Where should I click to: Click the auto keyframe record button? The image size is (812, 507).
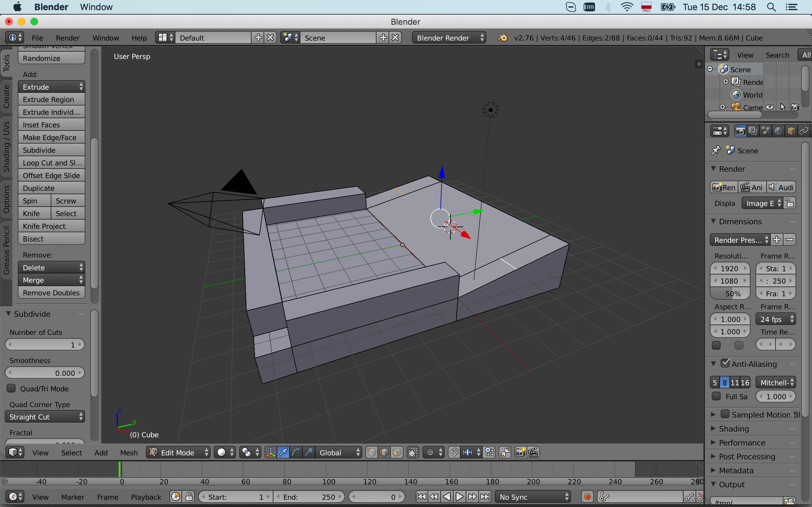(587, 497)
